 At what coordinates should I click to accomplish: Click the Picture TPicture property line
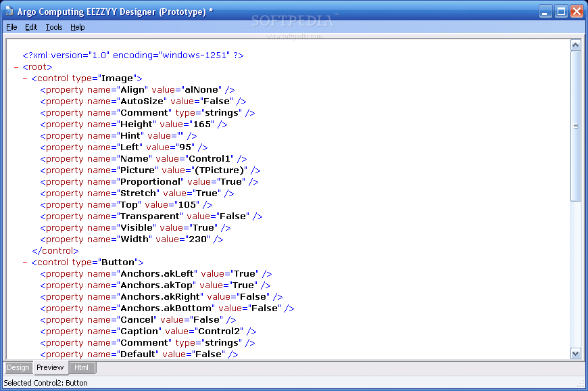point(150,170)
